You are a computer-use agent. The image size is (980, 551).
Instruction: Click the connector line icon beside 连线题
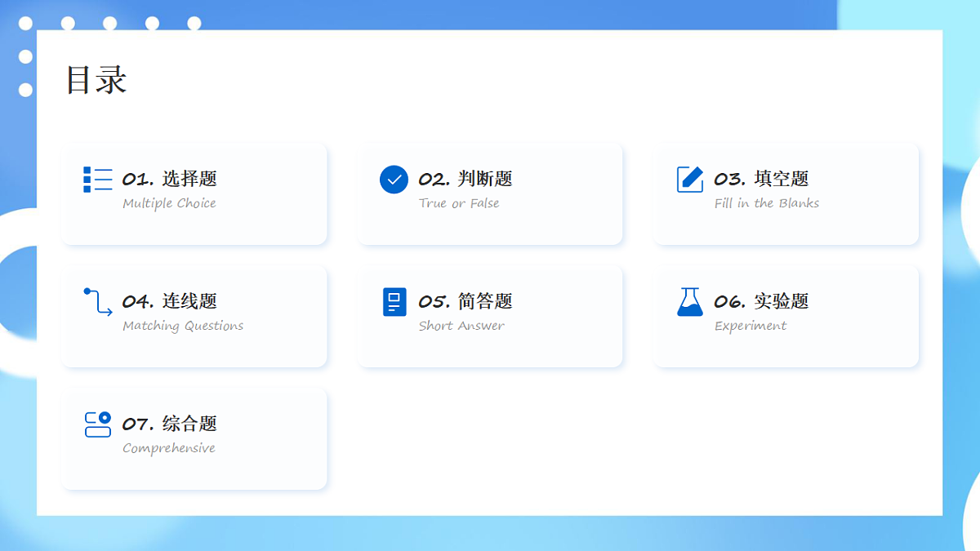coord(98,301)
